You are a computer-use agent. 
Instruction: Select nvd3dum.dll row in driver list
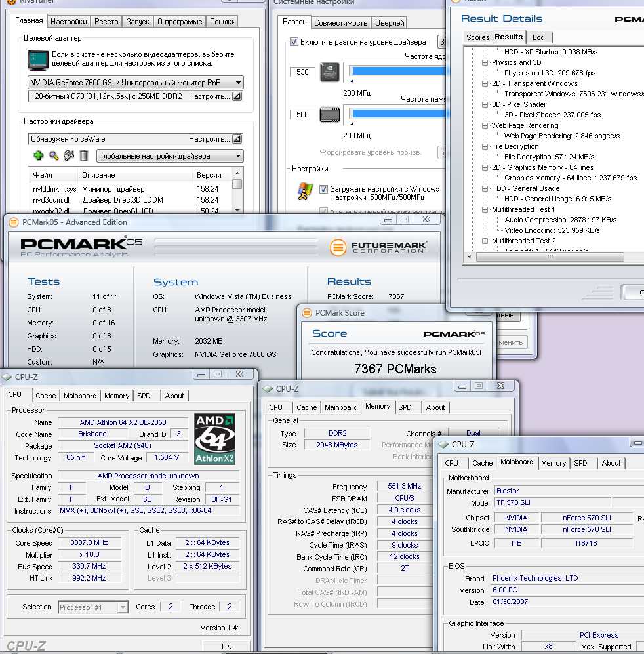pos(130,200)
